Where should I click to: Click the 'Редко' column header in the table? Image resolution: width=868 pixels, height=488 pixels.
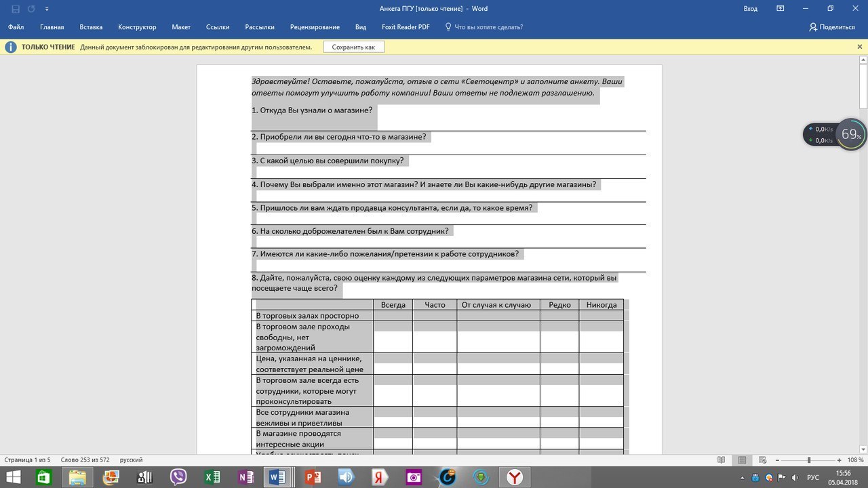pyautogui.click(x=559, y=305)
